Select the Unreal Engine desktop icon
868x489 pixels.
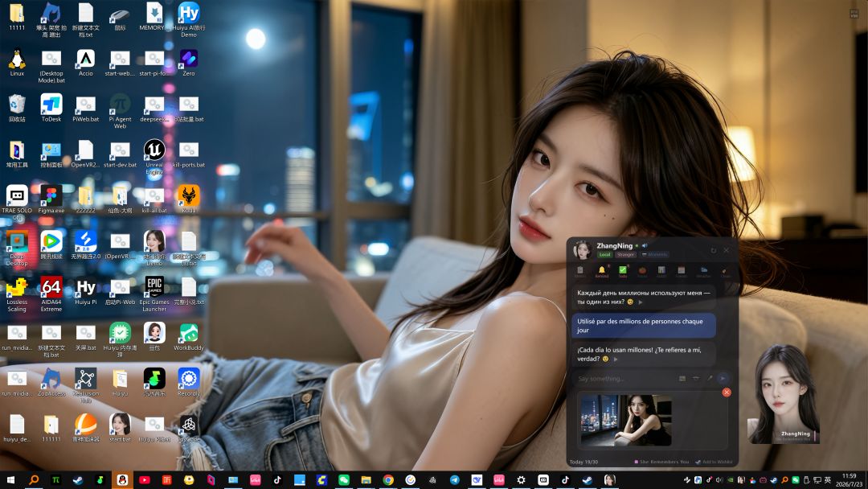[x=154, y=157]
